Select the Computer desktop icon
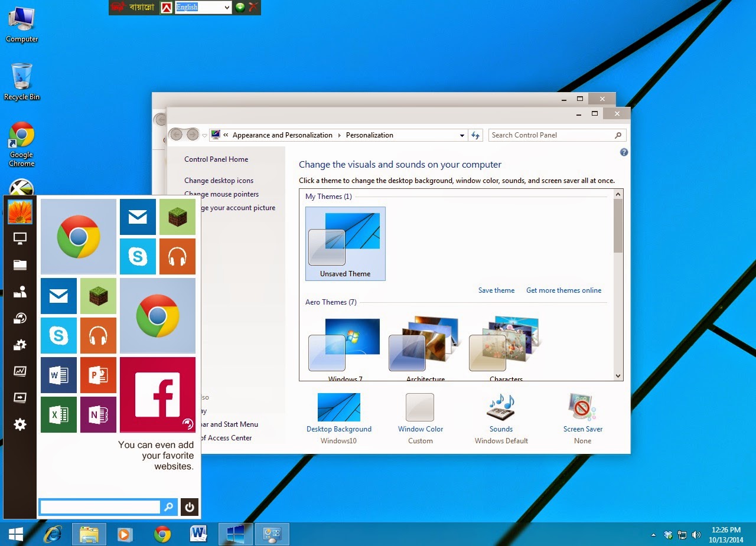Image resolution: width=756 pixels, height=546 pixels. [22, 24]
